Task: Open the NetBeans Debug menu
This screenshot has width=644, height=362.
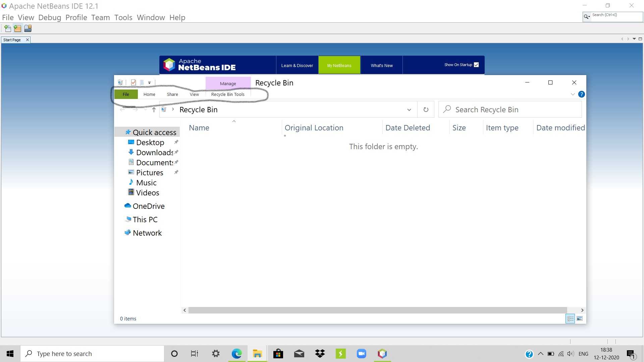Action: (x=50, y=17)
